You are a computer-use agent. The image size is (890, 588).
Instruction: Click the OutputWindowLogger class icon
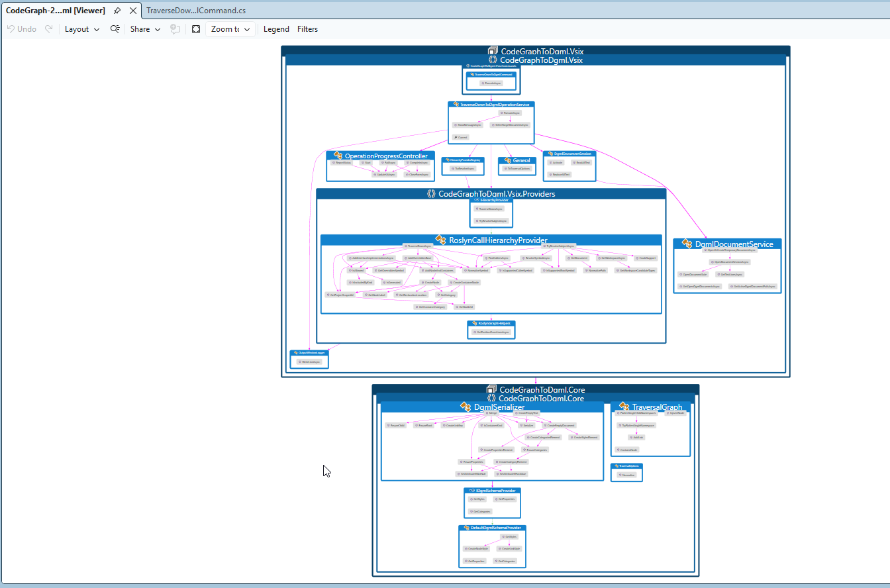[x=295, y=352]
